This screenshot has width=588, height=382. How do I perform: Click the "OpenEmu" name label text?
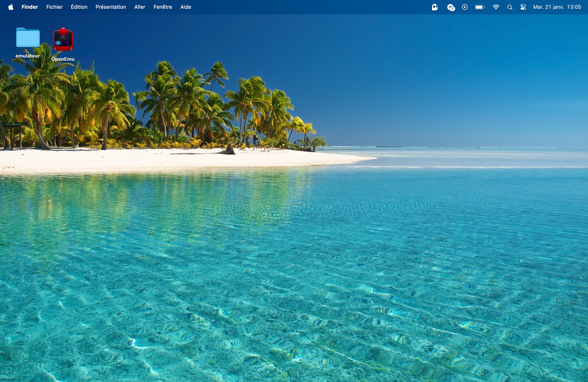63,59
